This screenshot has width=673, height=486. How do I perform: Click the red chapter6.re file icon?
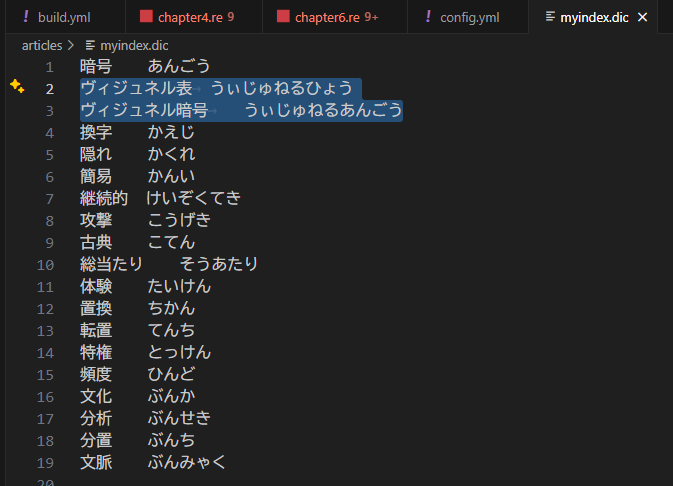[x=283, y=17]
